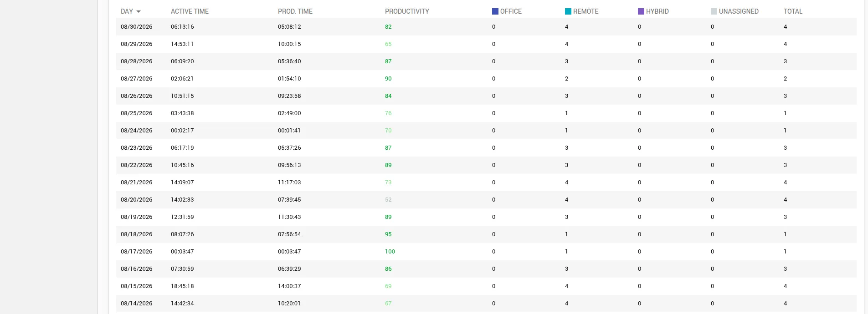Click prod. time value 10:20:01
This screenshot has height=314, width=868.
289,304
